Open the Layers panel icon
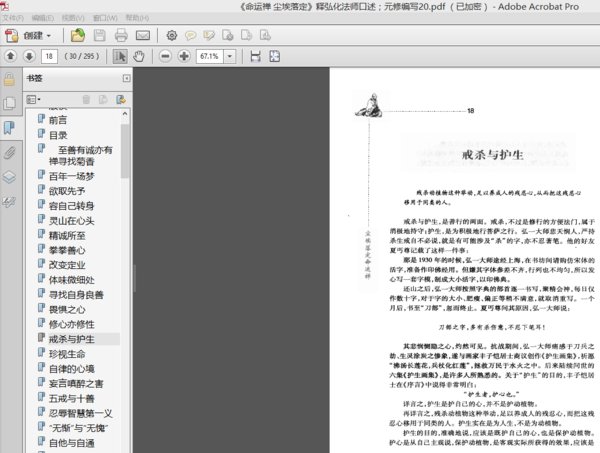 9,177
